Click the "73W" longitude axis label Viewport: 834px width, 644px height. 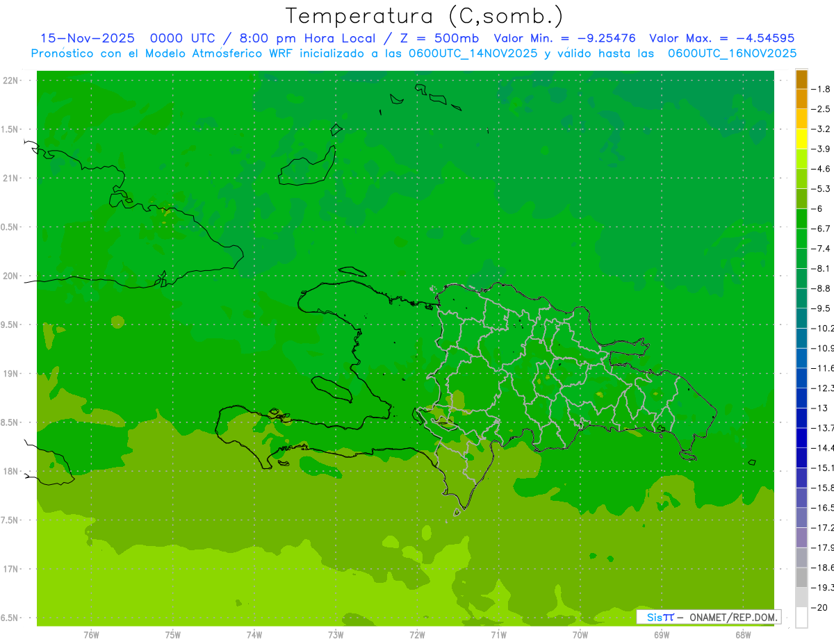336,635
